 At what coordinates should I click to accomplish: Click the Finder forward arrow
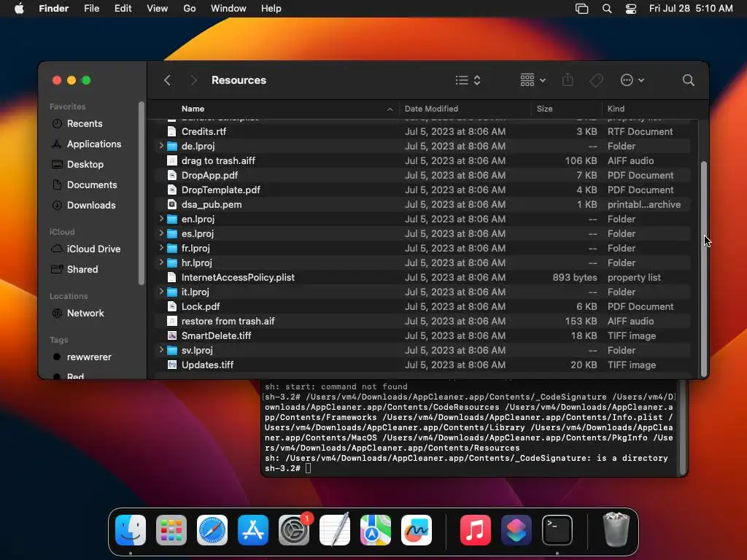(193, 80)
